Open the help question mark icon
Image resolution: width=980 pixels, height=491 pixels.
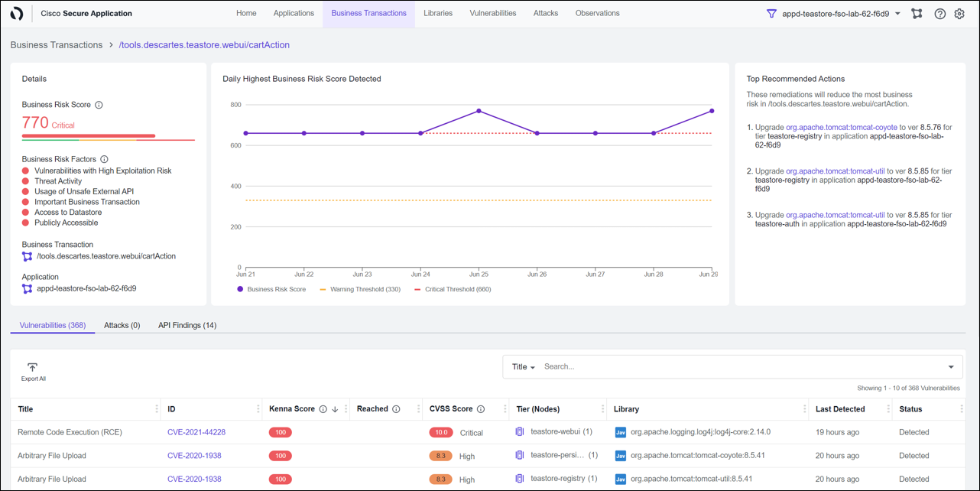(939, 14)
